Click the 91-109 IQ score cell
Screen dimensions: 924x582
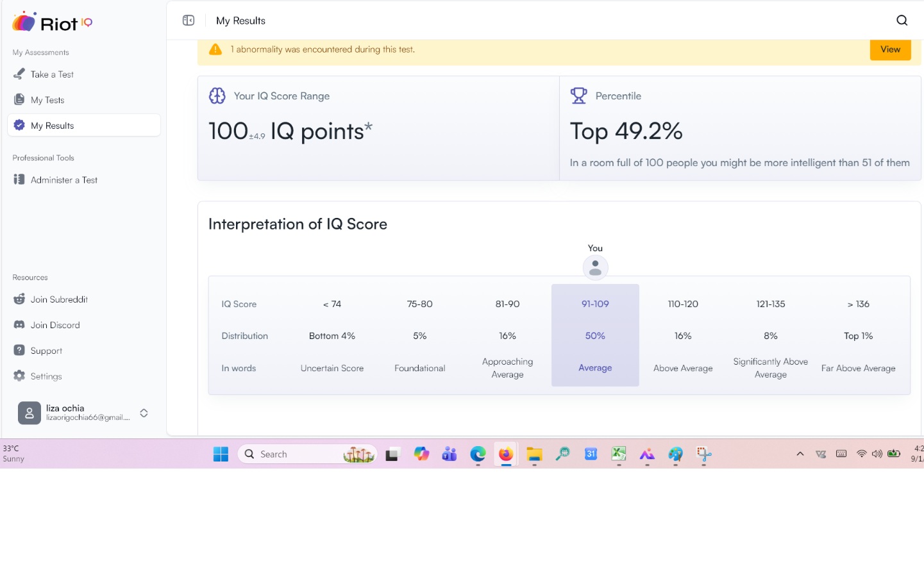pyautogui.click(x=595, y=304)
